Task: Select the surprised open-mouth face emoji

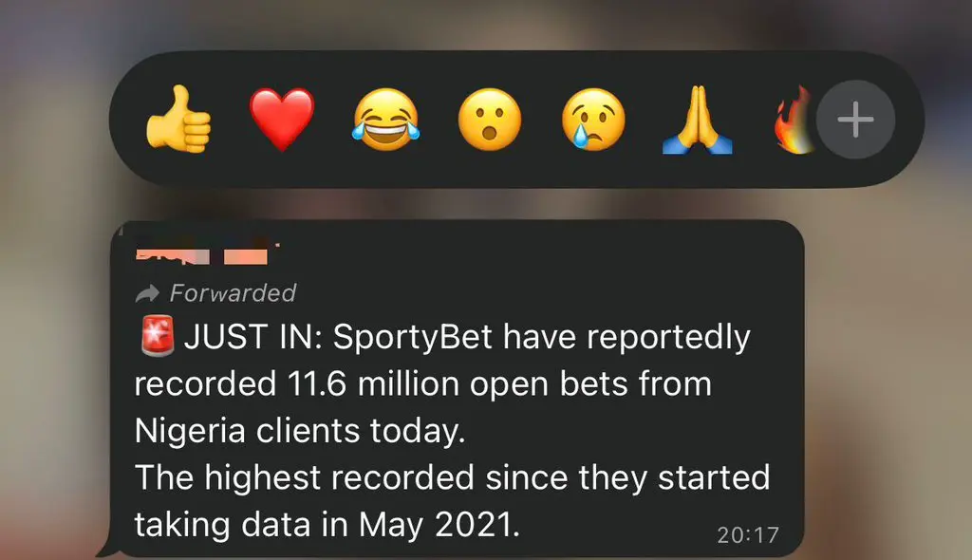Action: [490, 119]
